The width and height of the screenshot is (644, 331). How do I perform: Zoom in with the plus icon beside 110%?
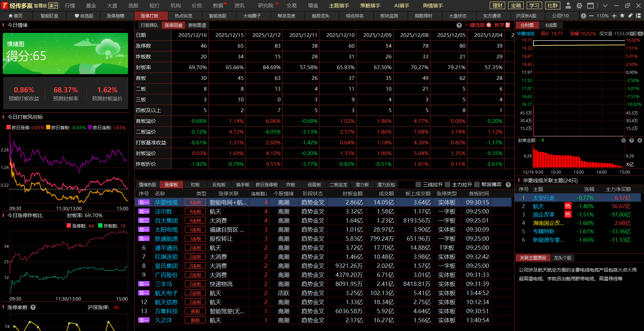(x=614, y=16)
